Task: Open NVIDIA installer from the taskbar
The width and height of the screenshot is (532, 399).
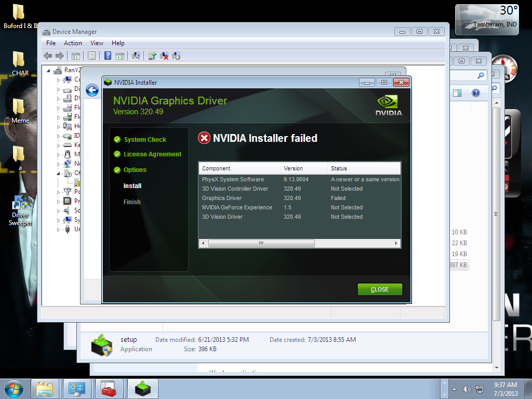Action: pos(142,389)
